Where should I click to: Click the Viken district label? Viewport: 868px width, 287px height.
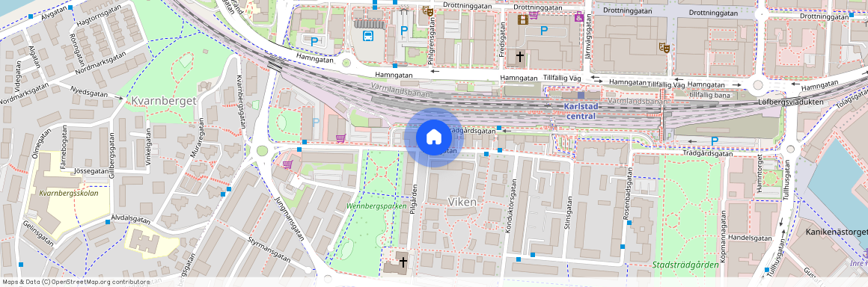[x=462, y=202]
